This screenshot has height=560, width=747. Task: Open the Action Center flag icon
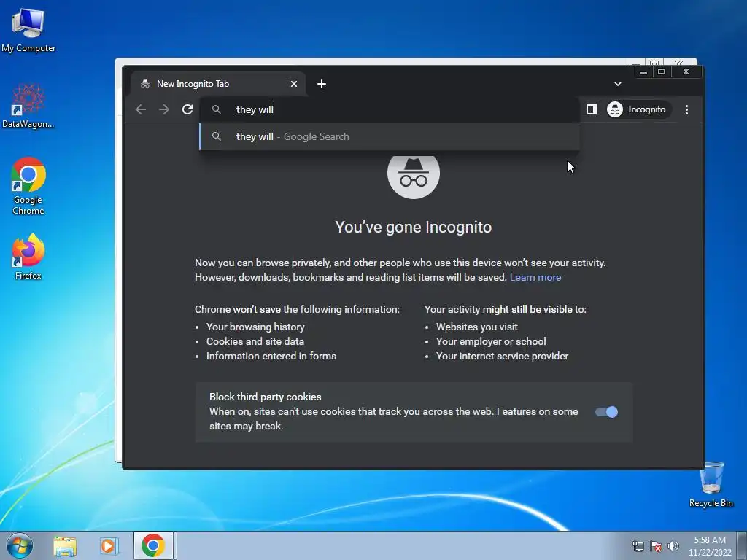656,546
